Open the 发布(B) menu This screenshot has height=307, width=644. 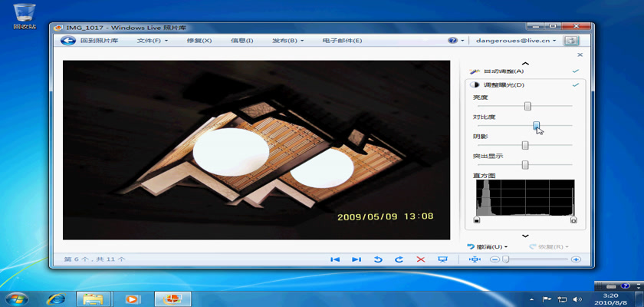pyautogui.click(x=287, y=40)
